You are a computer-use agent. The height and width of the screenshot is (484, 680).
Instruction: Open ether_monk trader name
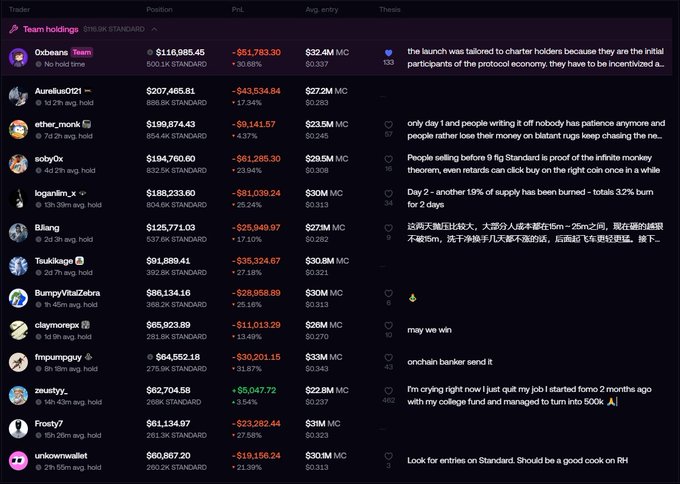57,124
